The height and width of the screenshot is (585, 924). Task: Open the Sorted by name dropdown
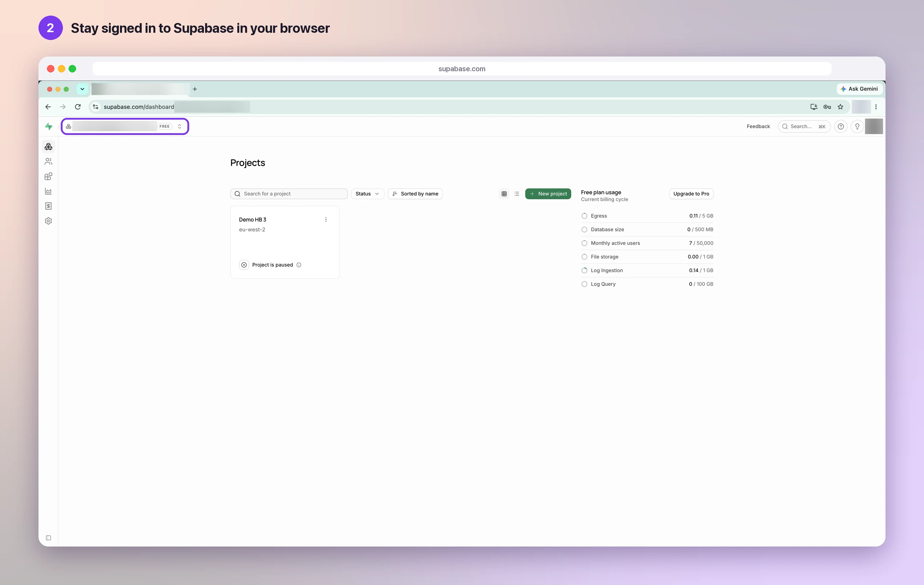[415, 194]
